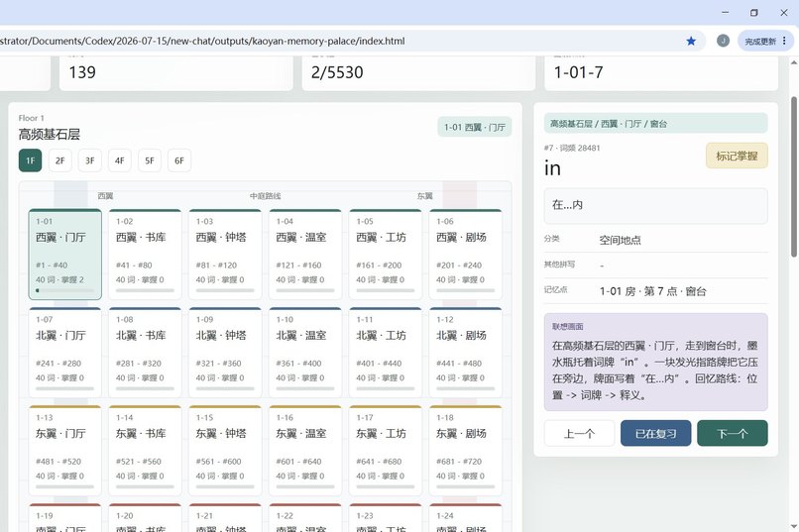Click the address bar URL
799x532 pixels.
(x=202, y=41)
